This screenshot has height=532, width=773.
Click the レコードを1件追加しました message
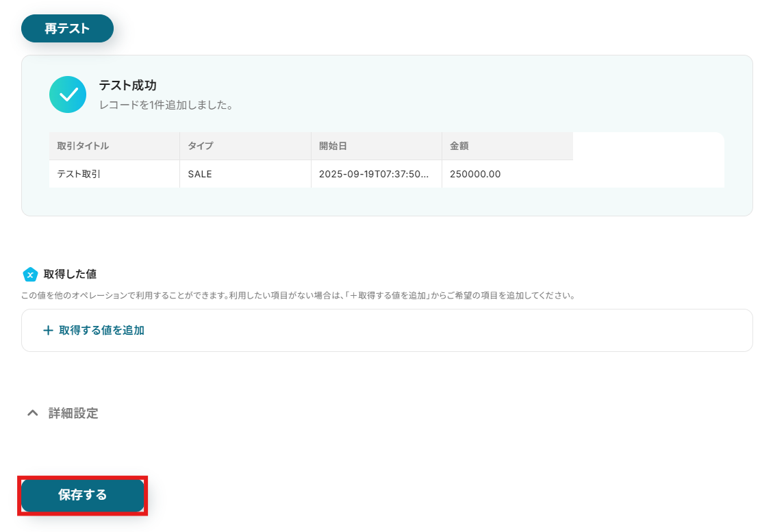166,105
